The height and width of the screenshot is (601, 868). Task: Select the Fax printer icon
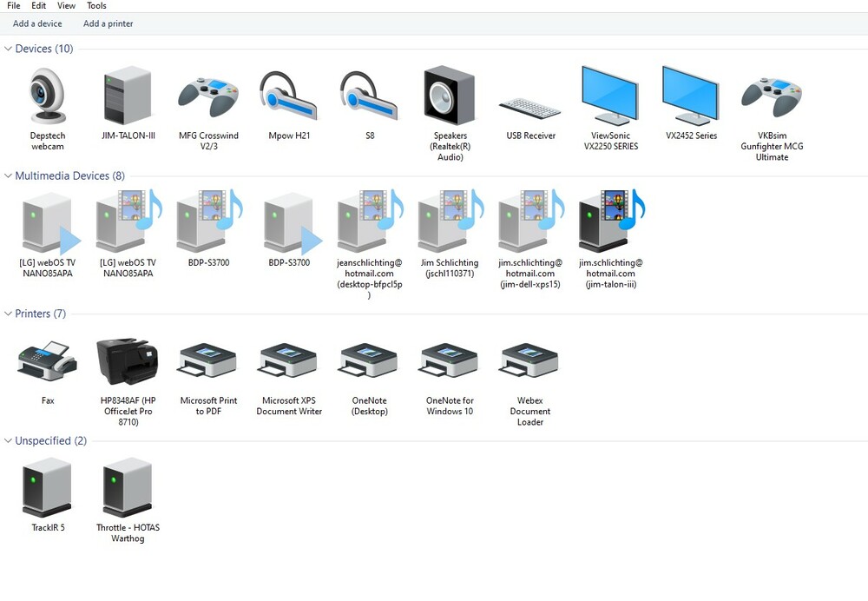click(48, 361)
